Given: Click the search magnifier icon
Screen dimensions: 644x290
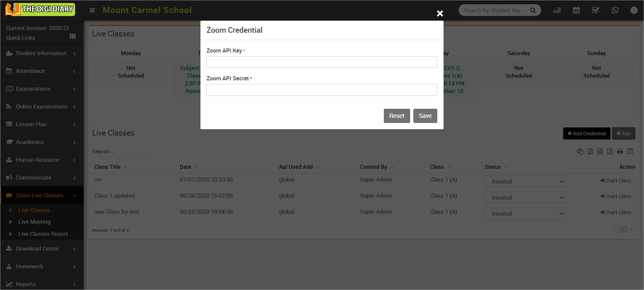Looking at the screenshot, I should click(533, 10).
